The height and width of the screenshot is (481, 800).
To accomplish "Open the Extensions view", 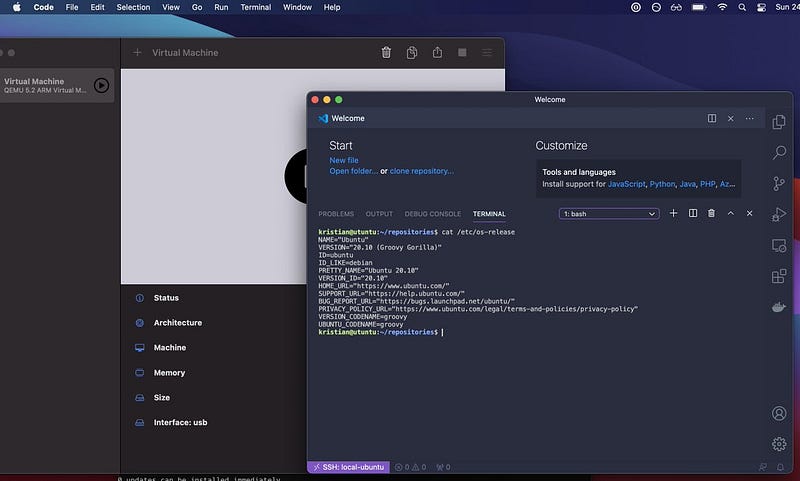I will (x=779, y=276).
